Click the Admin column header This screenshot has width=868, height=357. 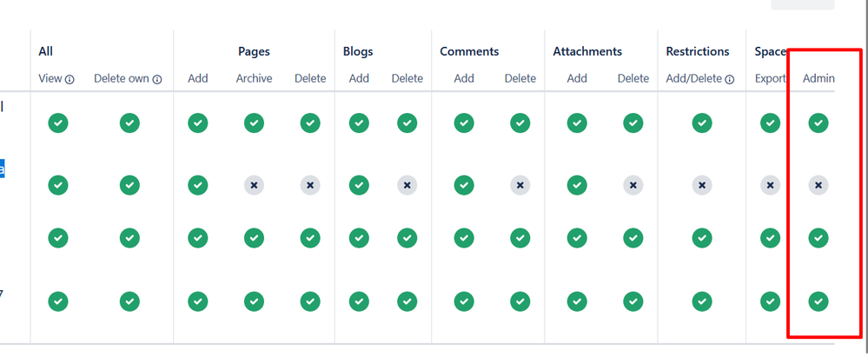pos(818,78)
